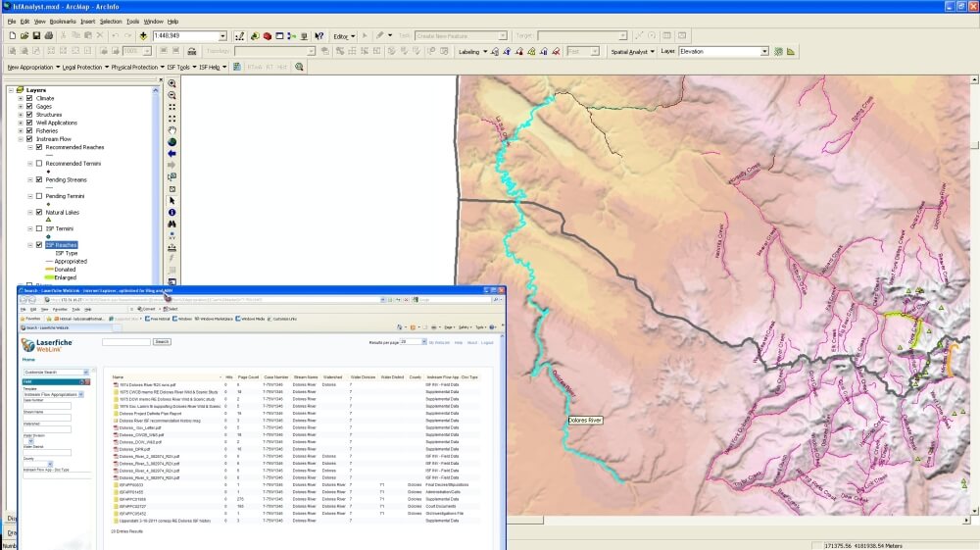The width and height of the screenshot is (980, 550).
Task: Select the Pan hand tool
Action: pyautogui.click(x=171, y=130)
